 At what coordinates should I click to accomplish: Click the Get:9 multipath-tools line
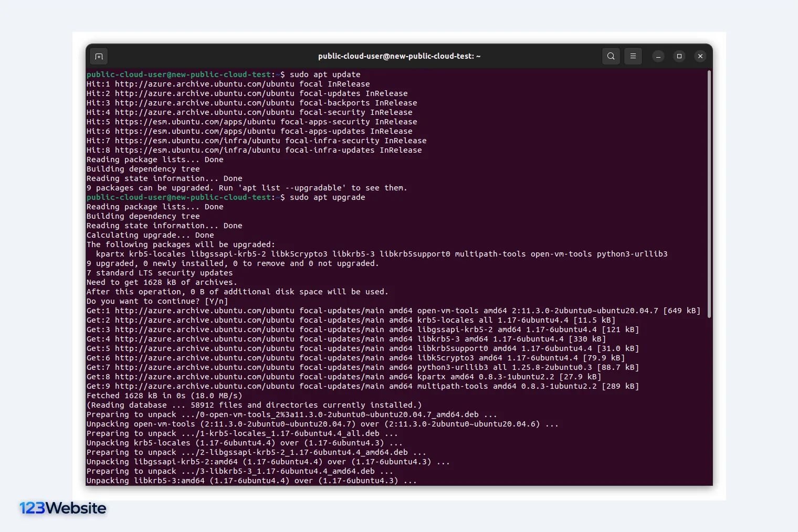pos(363,386)
